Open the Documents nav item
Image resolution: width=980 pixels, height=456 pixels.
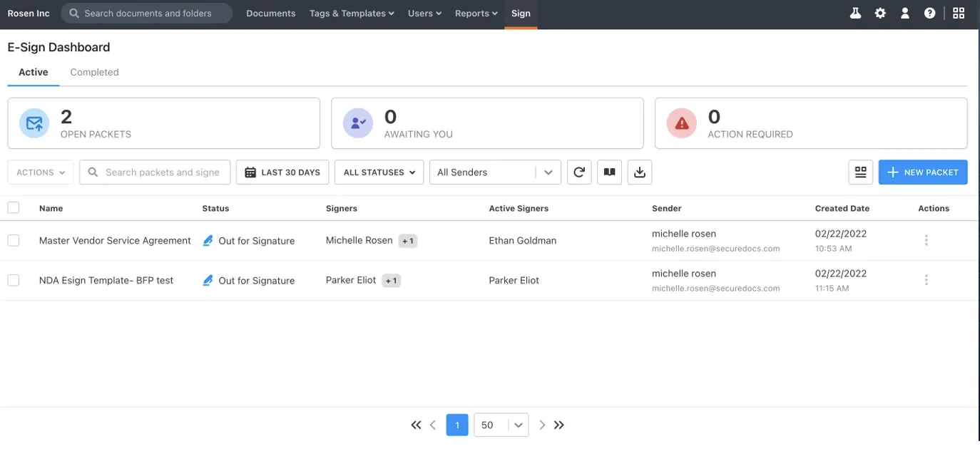[271, 14]
